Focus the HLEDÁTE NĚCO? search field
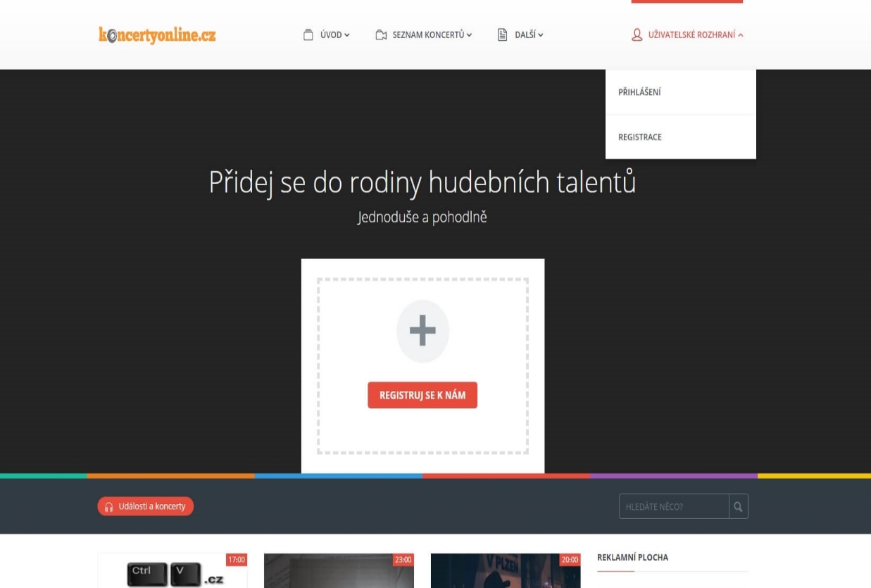Screen dimensions: 871x588 [673, 506]
